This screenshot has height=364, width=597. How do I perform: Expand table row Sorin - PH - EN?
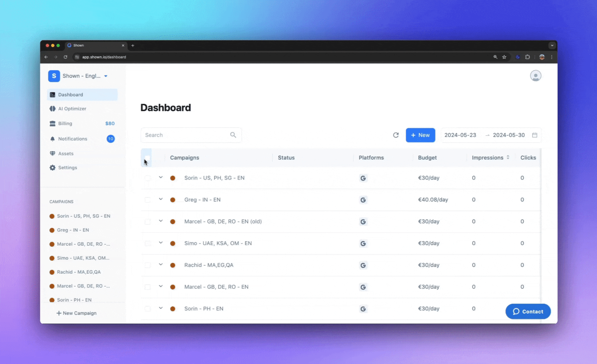pos(161,308)
